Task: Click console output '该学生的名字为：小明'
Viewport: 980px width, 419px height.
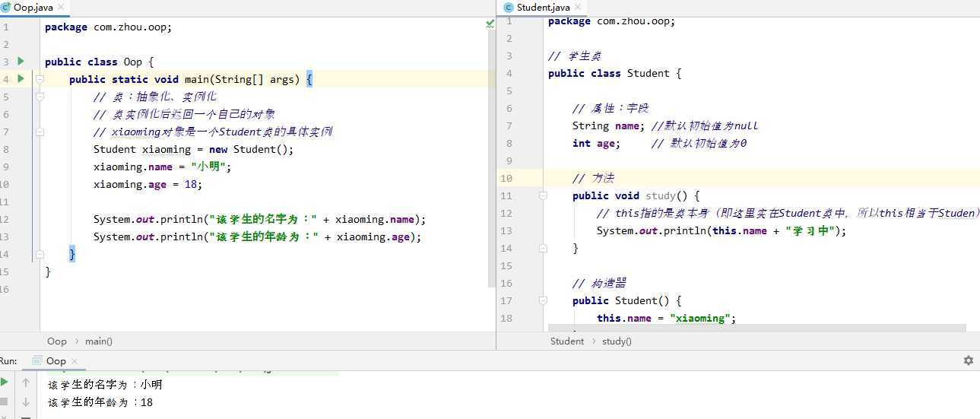Action: point(105,385)
